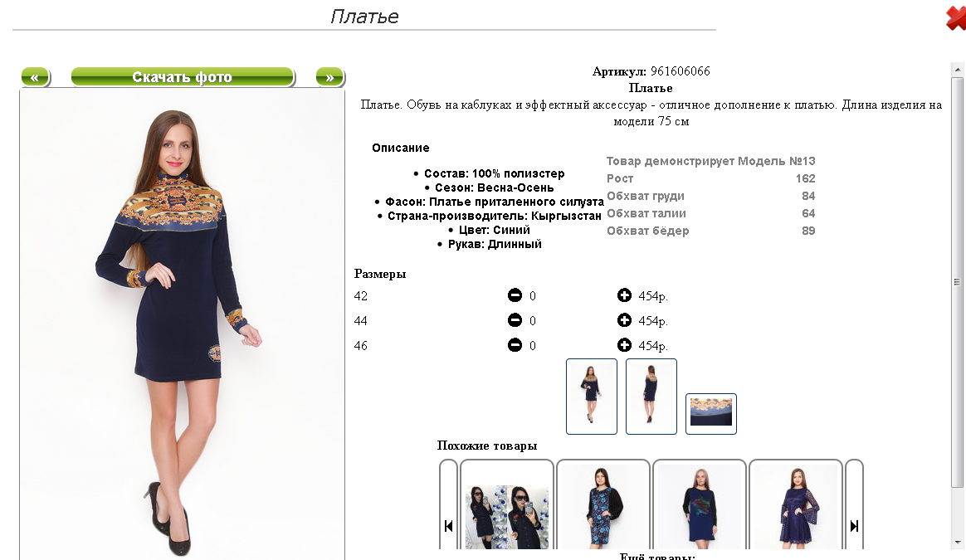966x560 pixels.
Task: Click plus icon for size 44
Action: coord(624,320)
